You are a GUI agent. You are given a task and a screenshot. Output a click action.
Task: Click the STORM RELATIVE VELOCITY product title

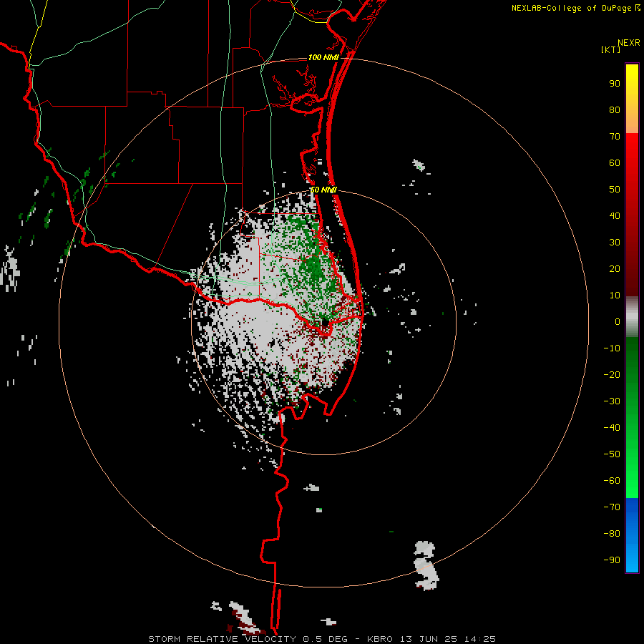point(222,639)
